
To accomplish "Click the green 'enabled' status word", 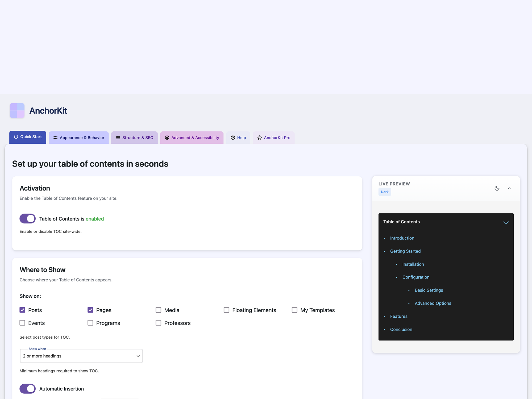I will click(95, 219).
